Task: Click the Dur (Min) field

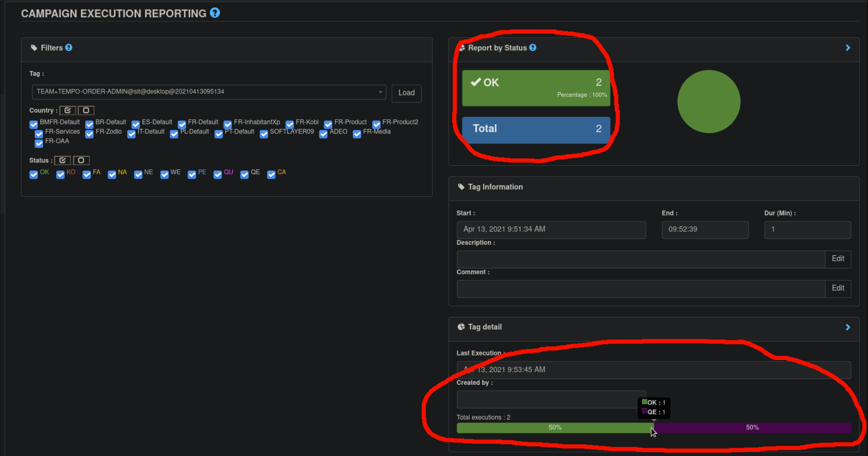Action: tap(807, 230)
